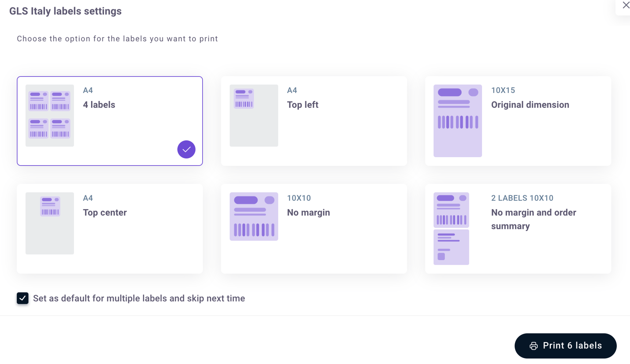Click the 'No margin and order summary' label text
Viewport: 630px width, 364px height.
[x=533, y=219]
